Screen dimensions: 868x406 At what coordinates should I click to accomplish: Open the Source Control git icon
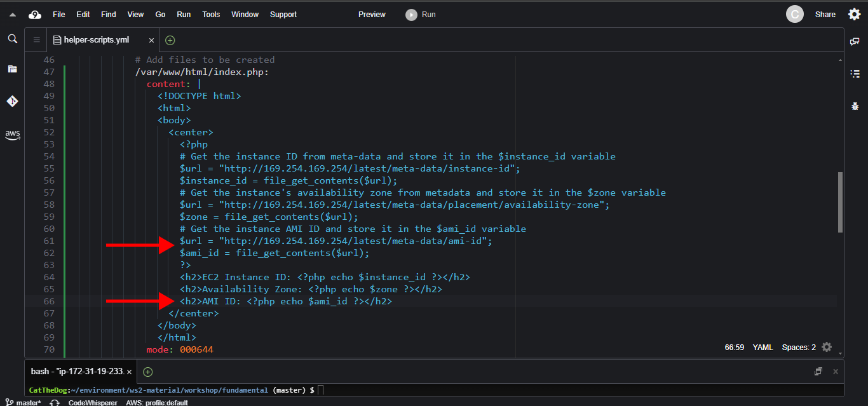[12, 101]
